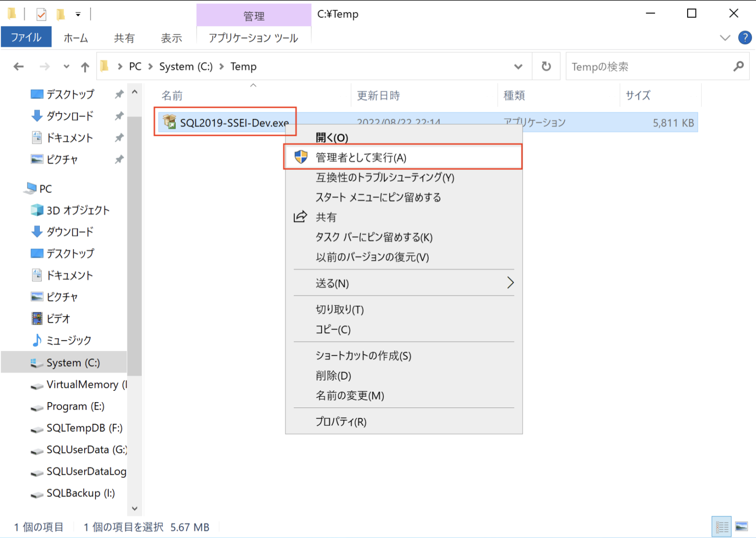756x538 pixels.
Task: Click the 共有 share icon in context menu
Action: (x=300, y=217)
